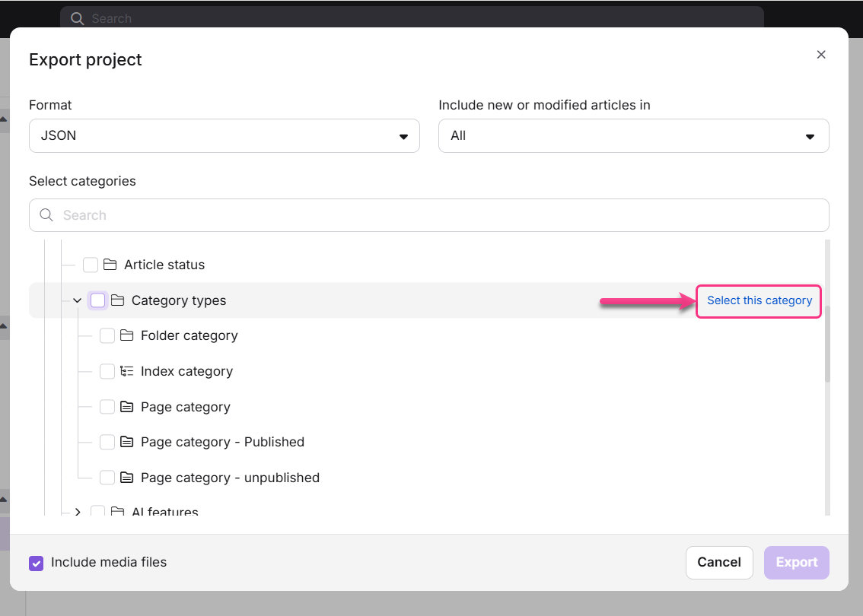The width and height of the screenshot is (863, 616).
Task: Check the Index category checkbox
Action: click(107, 371)
